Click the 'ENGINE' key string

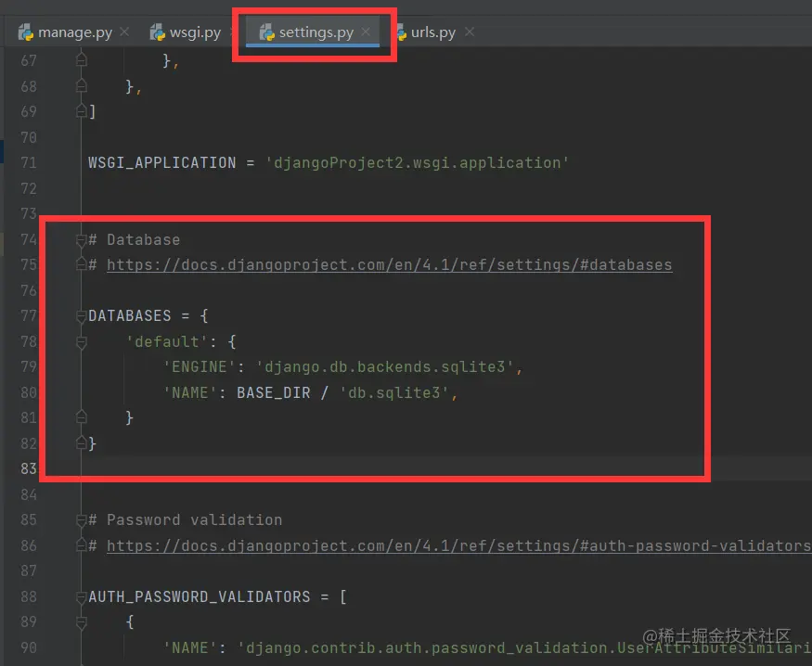(x=200, y=367)
